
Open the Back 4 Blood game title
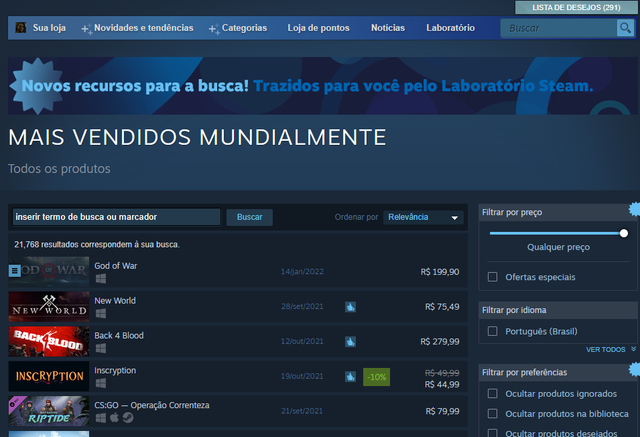click(119, 335)
